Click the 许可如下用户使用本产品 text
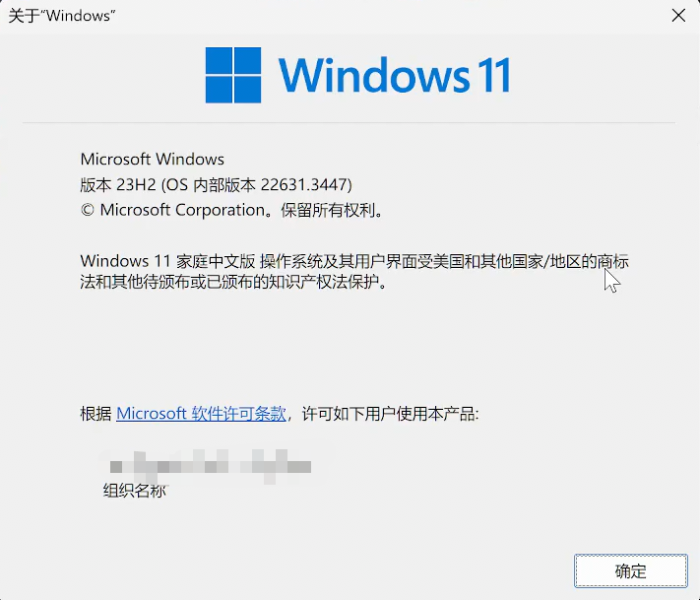Screen dimensions: 700x600 (x=388, y=414)
